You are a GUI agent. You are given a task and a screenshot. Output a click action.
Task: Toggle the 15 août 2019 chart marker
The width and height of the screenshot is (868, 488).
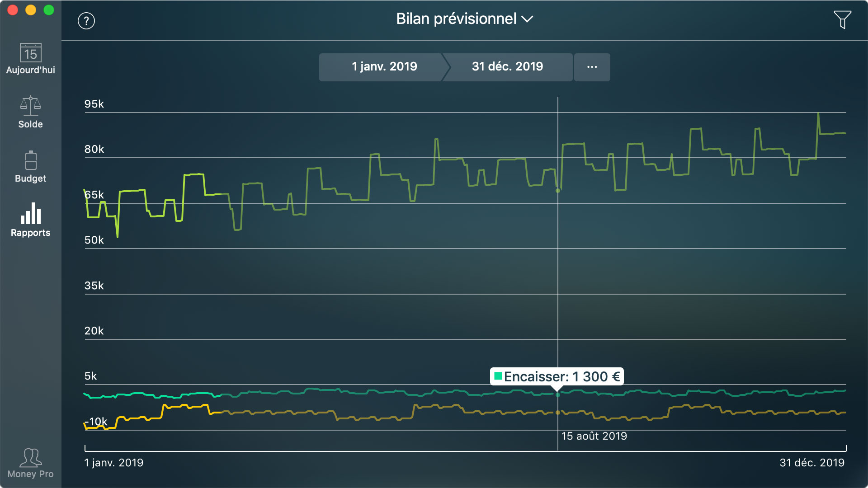[594, 436]
